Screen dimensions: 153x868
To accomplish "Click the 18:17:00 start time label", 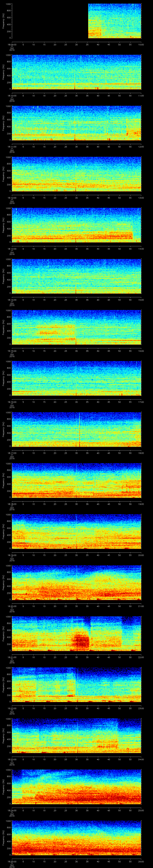I will (12, 453).
